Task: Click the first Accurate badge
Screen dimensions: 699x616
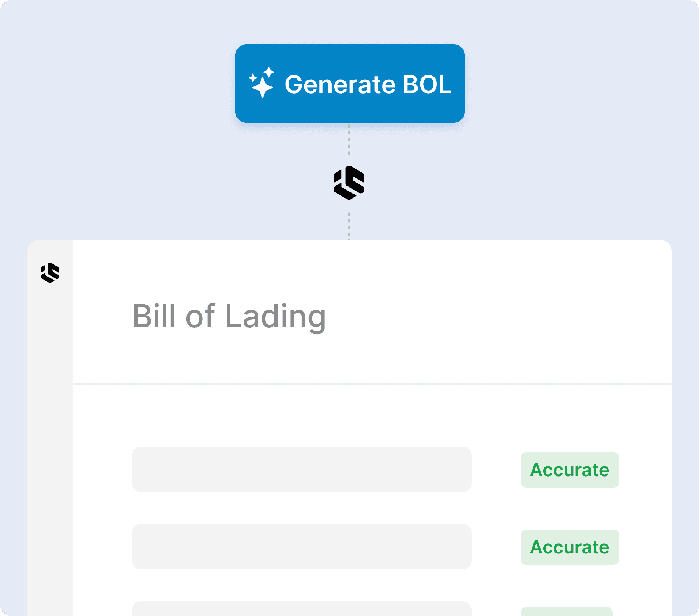Action: pyautogui.click(x=569, y=470)
